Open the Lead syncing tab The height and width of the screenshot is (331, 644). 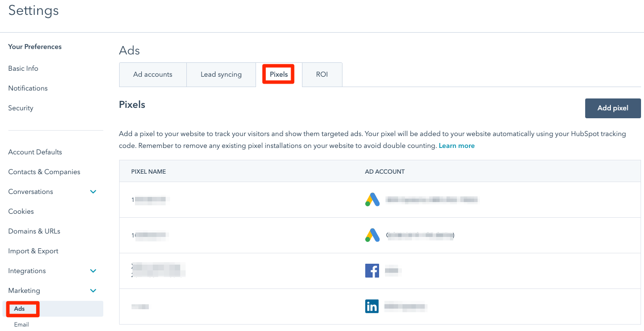point(221,75)
